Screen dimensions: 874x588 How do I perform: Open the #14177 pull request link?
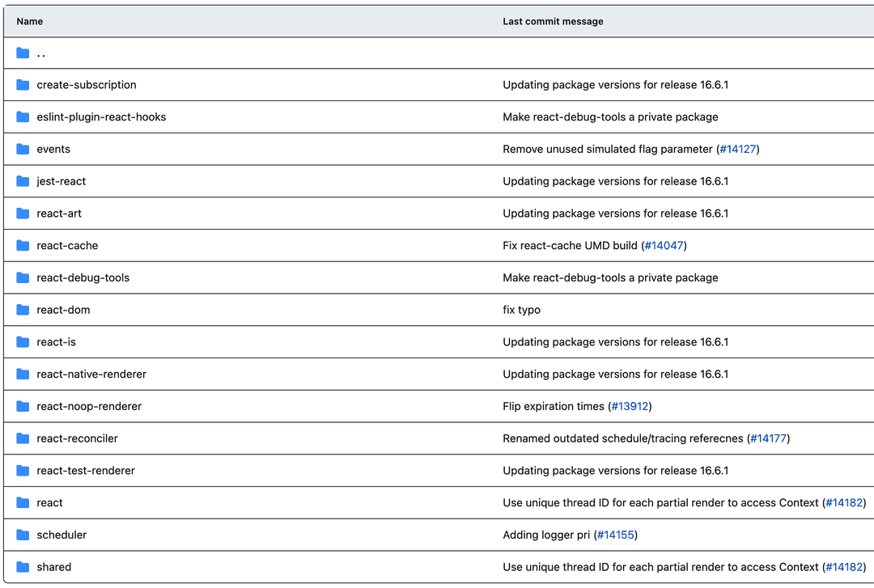(768, 438)
